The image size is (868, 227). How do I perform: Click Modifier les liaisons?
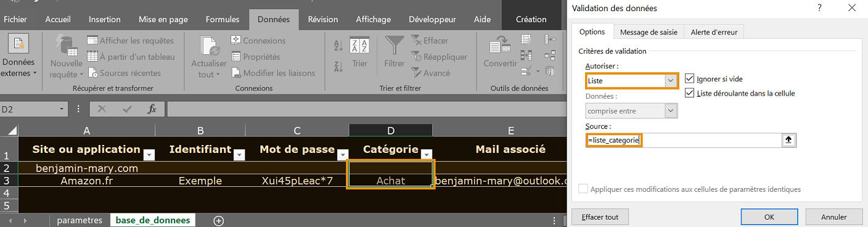coord(273,73)
